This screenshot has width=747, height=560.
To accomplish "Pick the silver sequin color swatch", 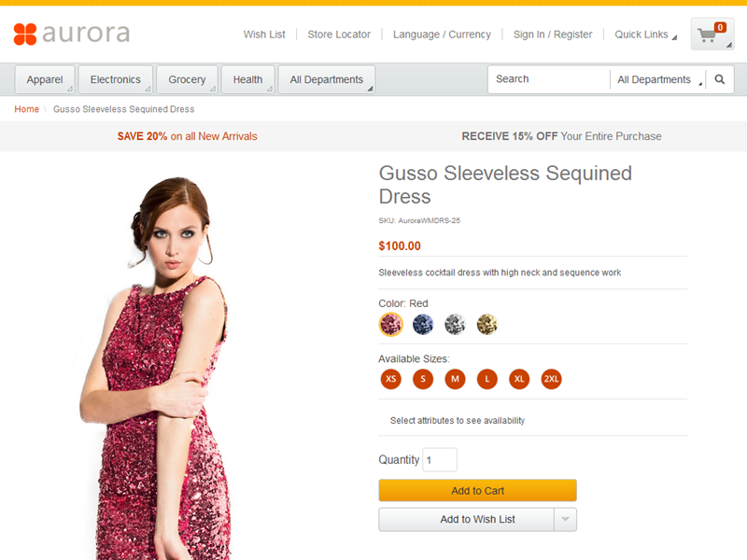I will (455, 324).
